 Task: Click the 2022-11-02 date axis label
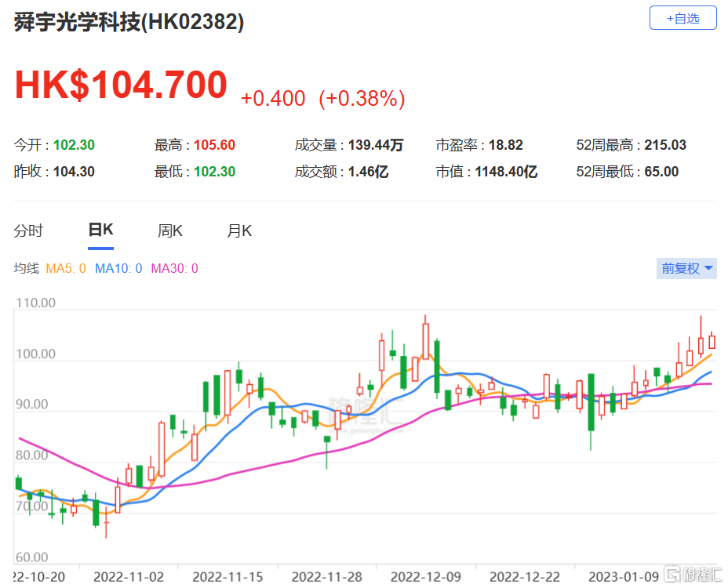129,577
